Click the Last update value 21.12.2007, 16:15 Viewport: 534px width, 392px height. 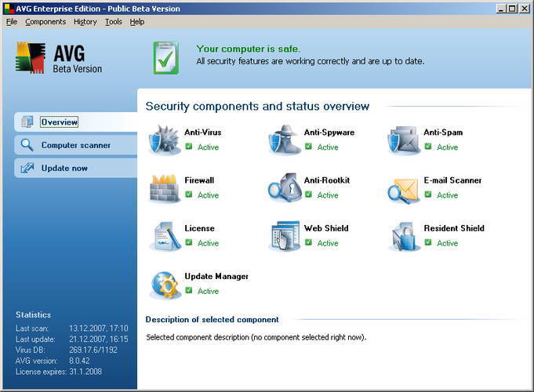pyautogui.click(x=99, y=339)
